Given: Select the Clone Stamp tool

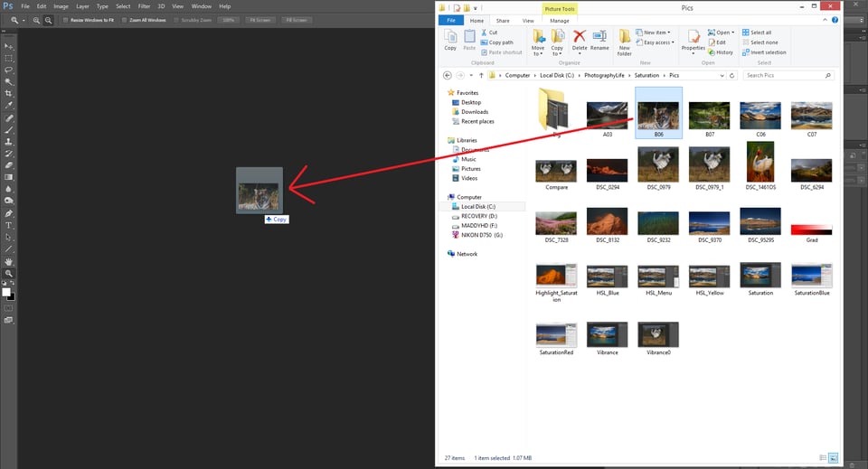Looking at the screenshot, I should [x=8, y=142].
